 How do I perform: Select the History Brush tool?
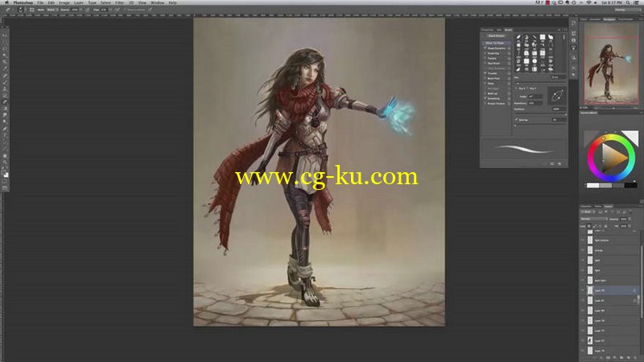point(5,95)
